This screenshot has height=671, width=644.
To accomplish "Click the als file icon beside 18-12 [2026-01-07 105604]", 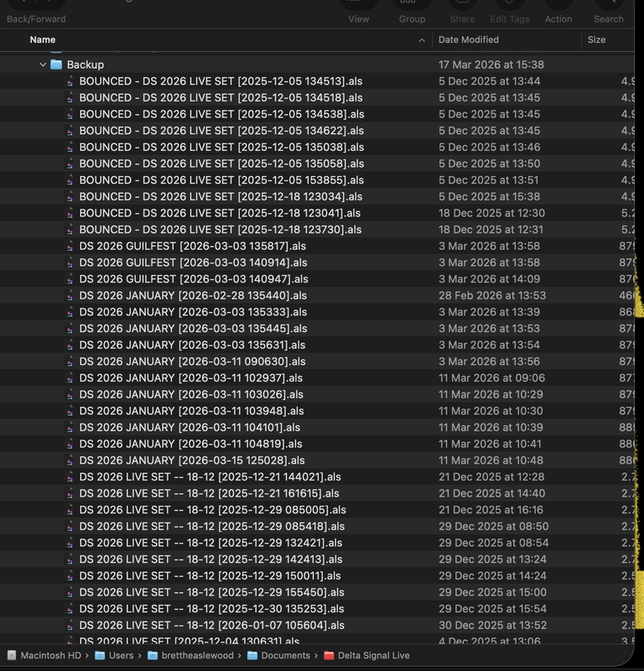I will tap(70, 625).
